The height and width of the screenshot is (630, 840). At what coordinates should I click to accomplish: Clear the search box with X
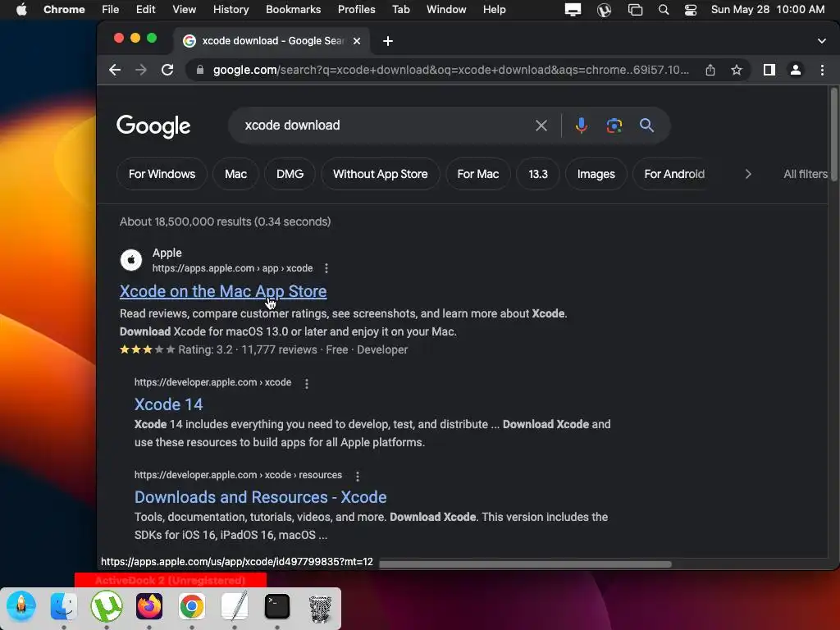[x=541, y=126]
